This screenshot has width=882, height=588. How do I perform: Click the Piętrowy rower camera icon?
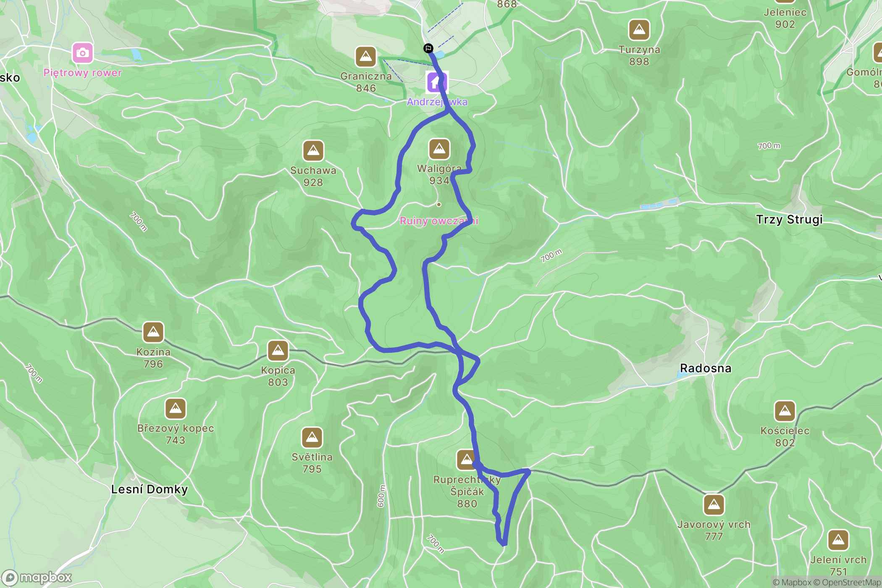82,53
